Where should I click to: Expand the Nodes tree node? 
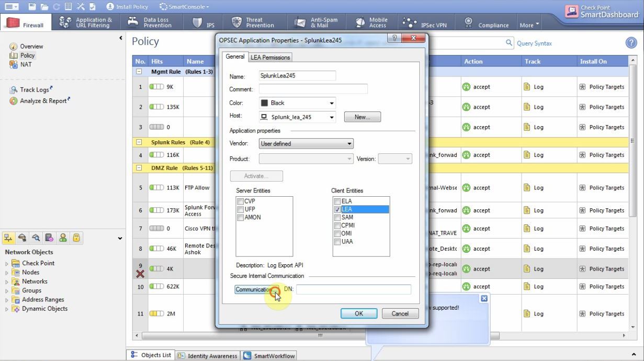6,272
